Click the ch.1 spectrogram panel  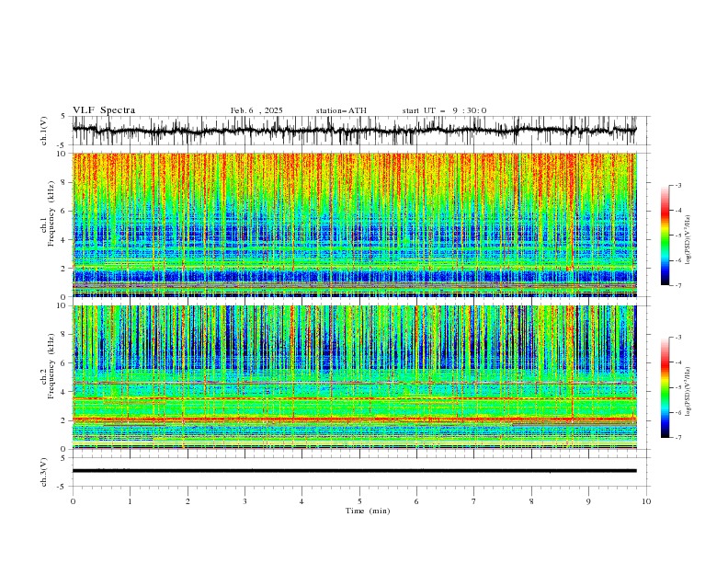pos(354,224)
